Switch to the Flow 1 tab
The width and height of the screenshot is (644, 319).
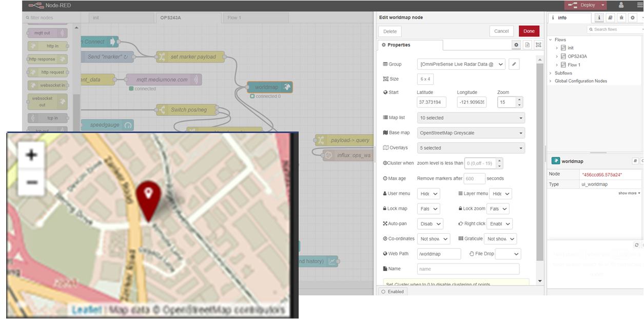[255, 17]
